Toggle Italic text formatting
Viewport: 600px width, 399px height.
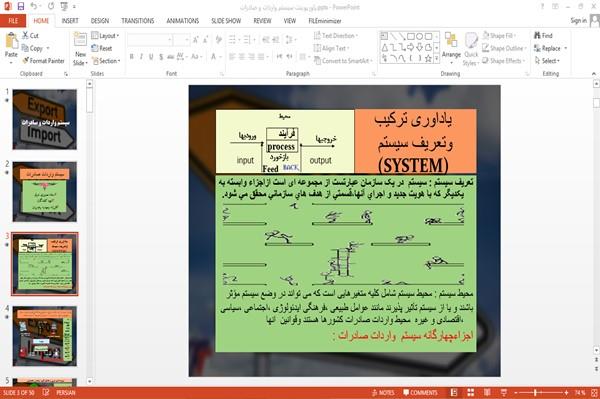pos(141,57)
